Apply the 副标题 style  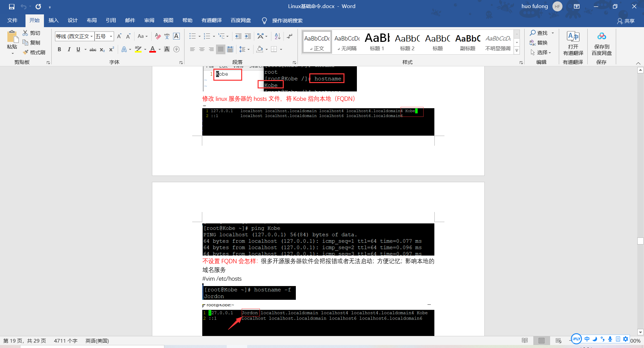point(468,42)
